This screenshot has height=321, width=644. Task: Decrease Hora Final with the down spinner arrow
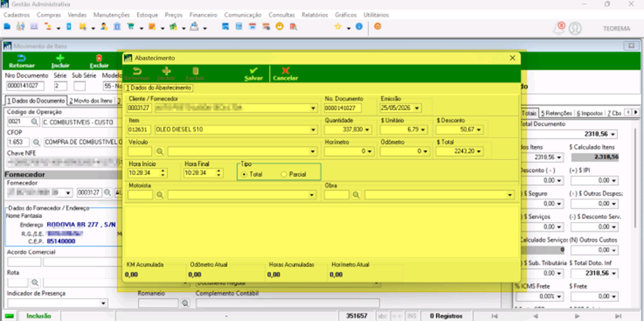220,175
